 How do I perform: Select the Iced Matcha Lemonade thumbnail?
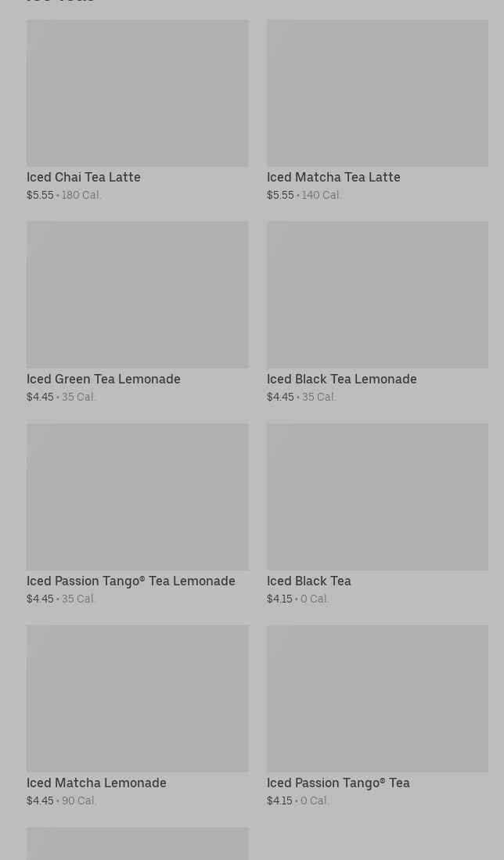pos(137,698)
